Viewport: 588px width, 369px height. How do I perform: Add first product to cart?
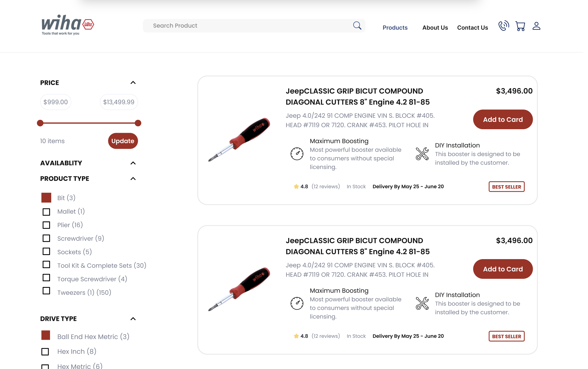(x=502, y=119)
